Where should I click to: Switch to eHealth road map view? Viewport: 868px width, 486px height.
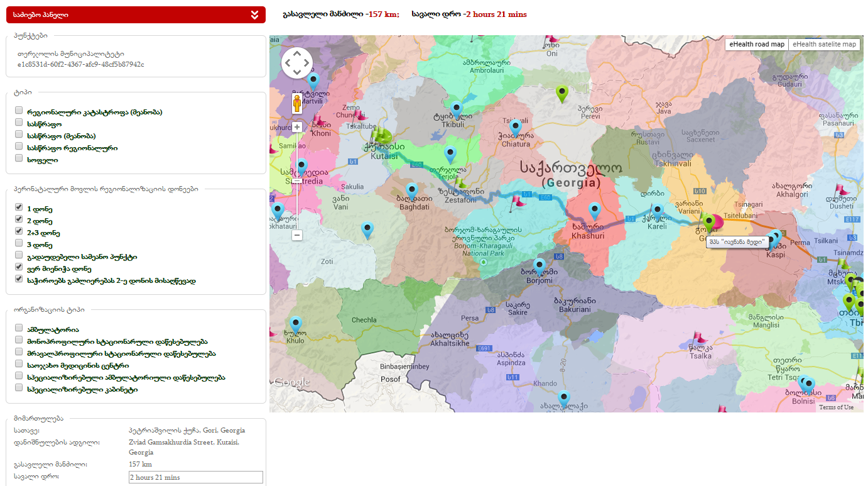coord(756,45)
